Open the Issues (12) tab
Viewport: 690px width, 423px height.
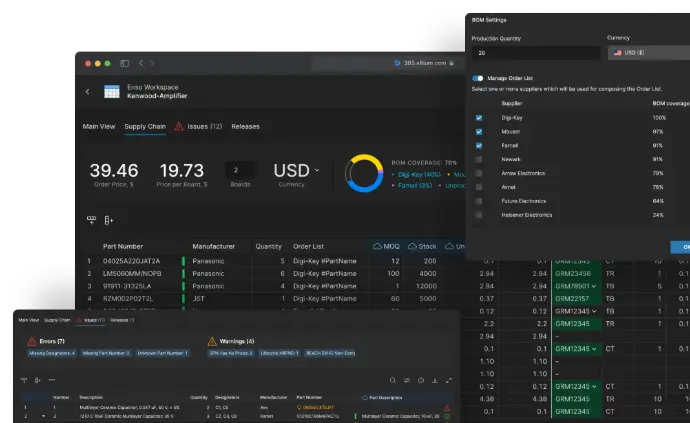coord(205,126)
